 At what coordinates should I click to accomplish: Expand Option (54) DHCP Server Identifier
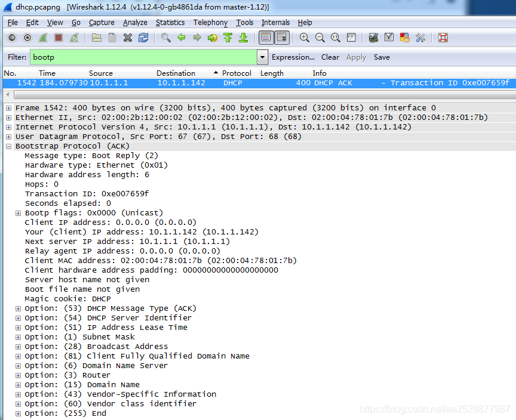[x=19, y=318]
